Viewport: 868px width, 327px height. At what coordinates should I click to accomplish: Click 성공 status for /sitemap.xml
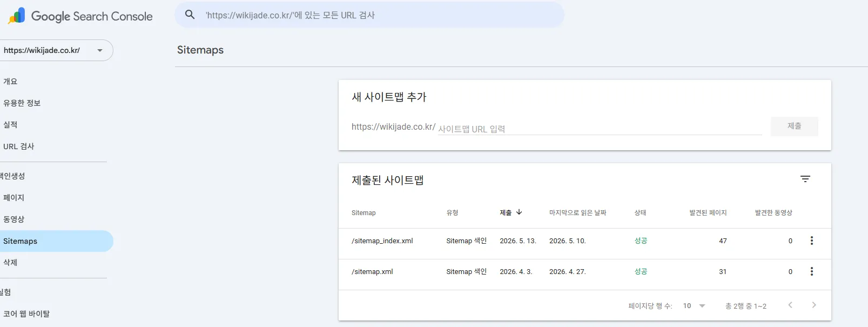point(641,272)
